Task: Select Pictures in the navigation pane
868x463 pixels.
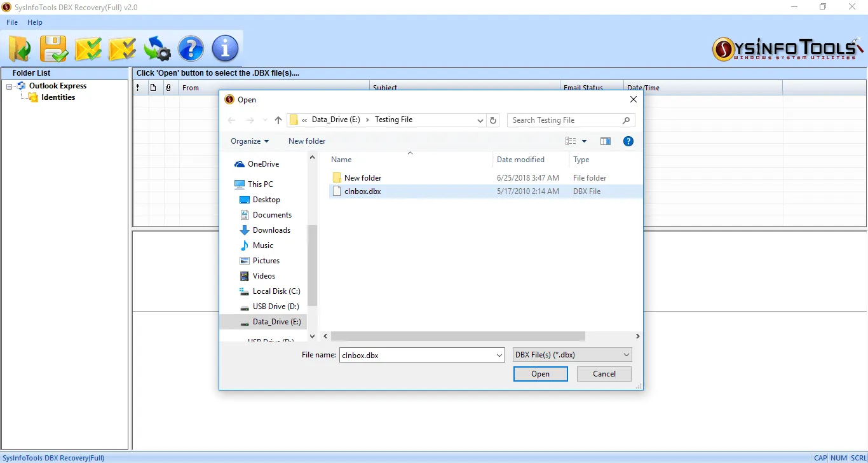Action: [266, 261]
